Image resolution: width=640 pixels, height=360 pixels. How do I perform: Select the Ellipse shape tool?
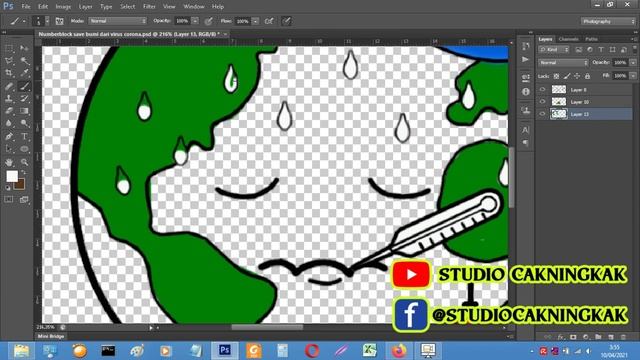point(24,149)
